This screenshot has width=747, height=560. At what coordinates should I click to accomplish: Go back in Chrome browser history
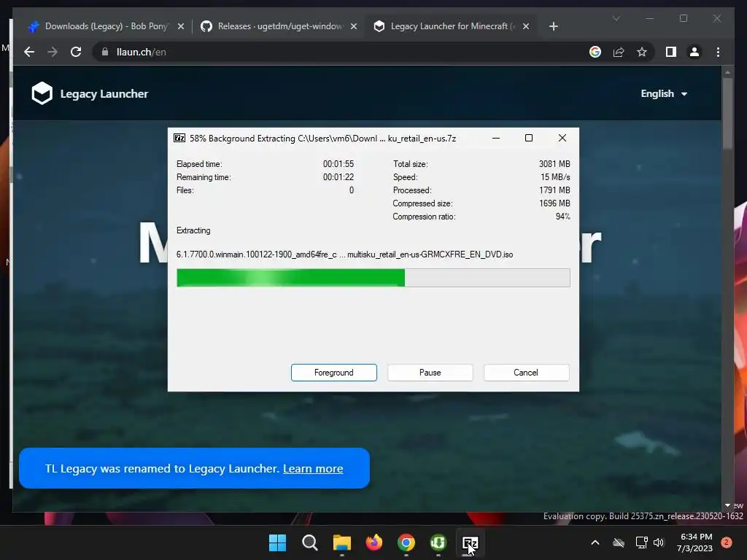point(29,52)
